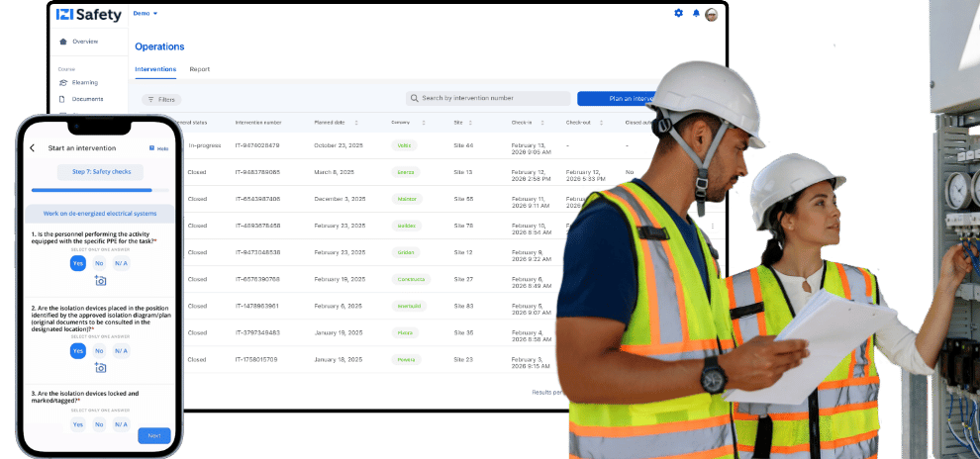This screenshot has width=980, height=459.
Task: Click the notifications bell icon
Action: tap(696, 13)
